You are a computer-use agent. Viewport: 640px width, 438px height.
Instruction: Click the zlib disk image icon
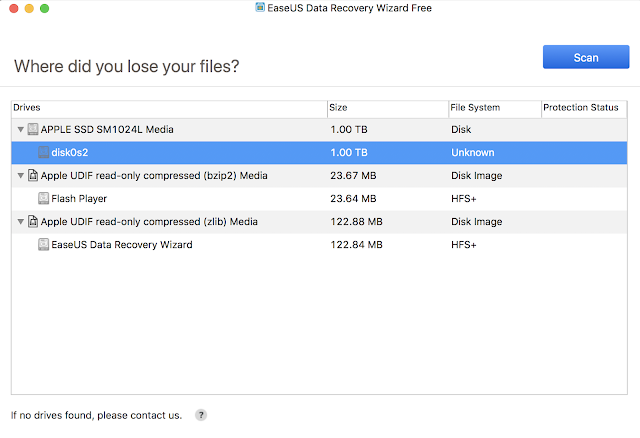[33, 221]
